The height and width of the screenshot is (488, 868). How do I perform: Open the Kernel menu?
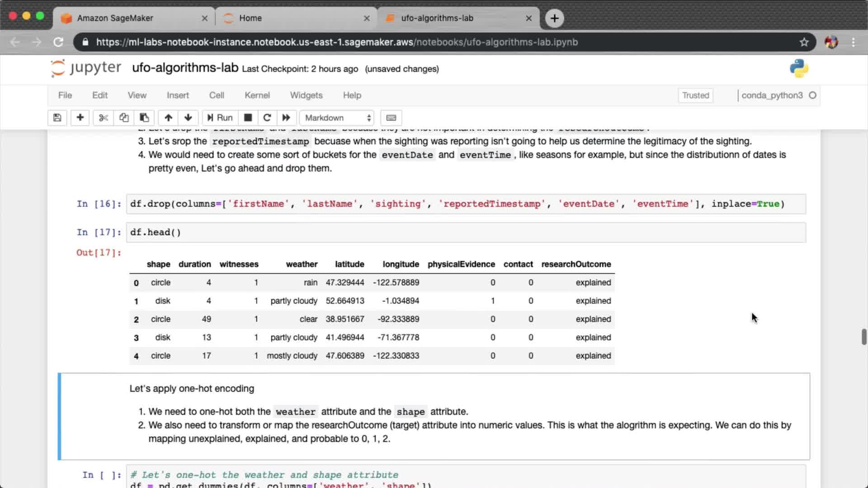click(x=257, y=95)
